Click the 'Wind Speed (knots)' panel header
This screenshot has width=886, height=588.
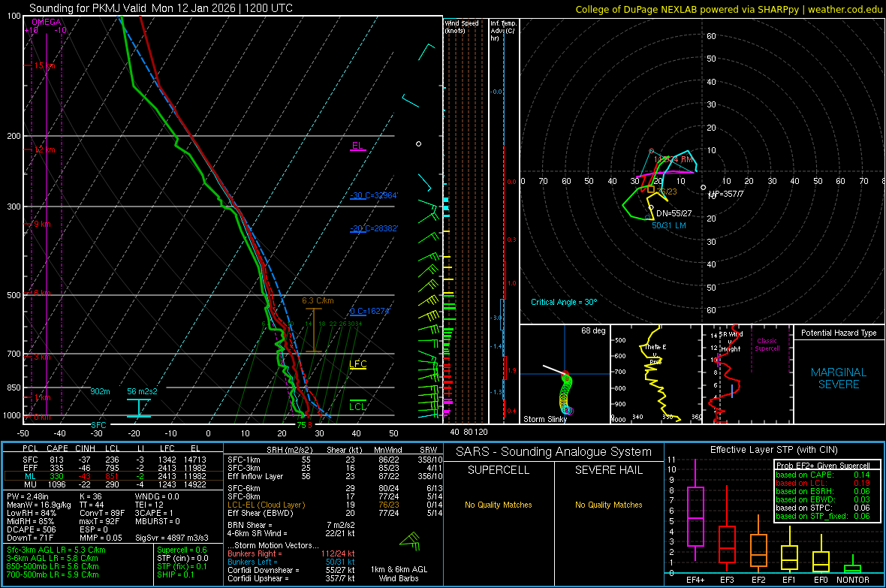click(462, 26)
